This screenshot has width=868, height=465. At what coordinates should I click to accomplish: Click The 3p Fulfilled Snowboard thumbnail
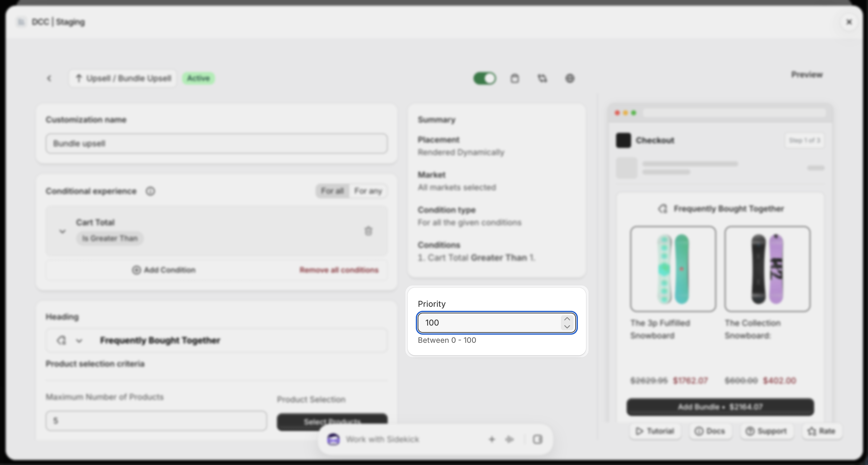pyautogui.click(x=673, y=269)
